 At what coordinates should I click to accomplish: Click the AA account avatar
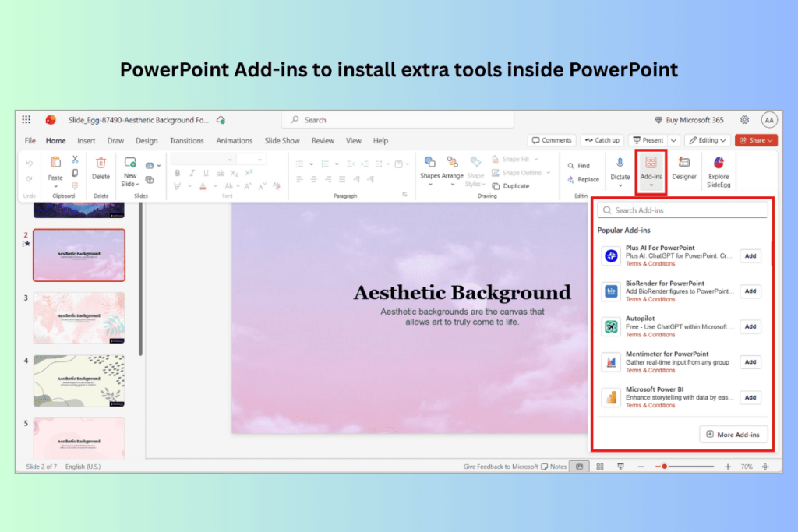pos(769,120)
